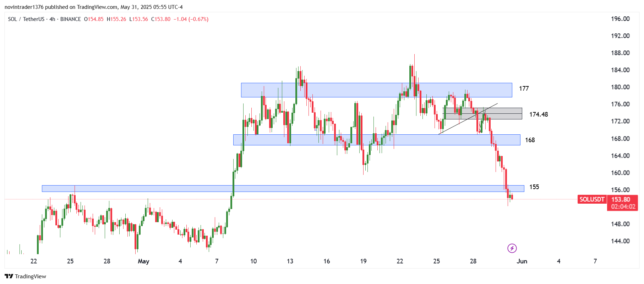Click the SOLUSDT price label tag
The width and height of the screenshot is (644, 284).
click(x=592, y=199)
